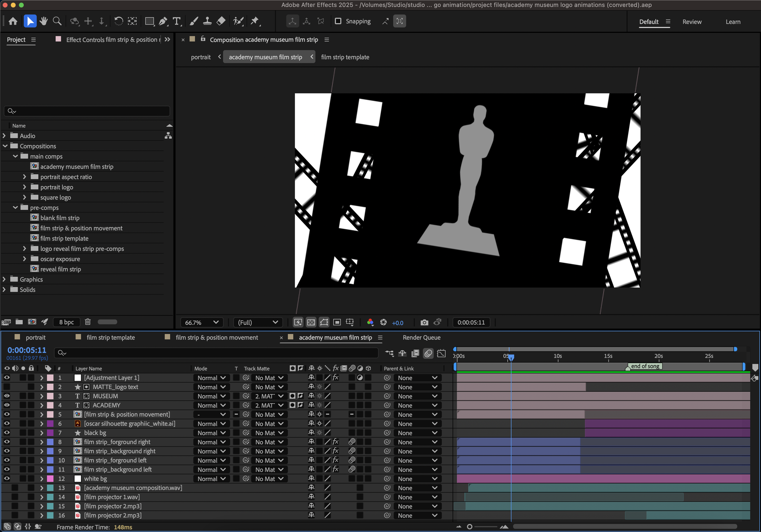Take a snapshot with camera icon

[x=424, y=322]
